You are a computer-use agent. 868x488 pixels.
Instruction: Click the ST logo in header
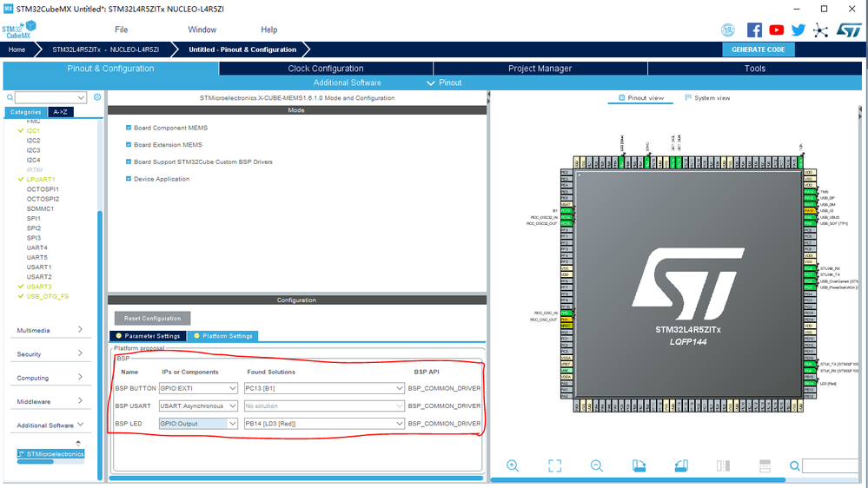[849, 30]
